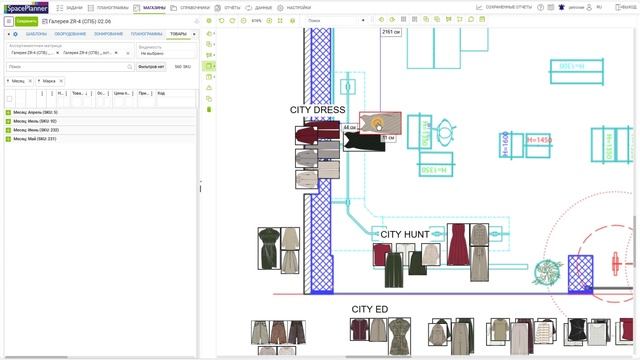This screenshot has width=640, height=360.
Task: Remove second Галерея assortment matrix chip
Action: point(116,53)
